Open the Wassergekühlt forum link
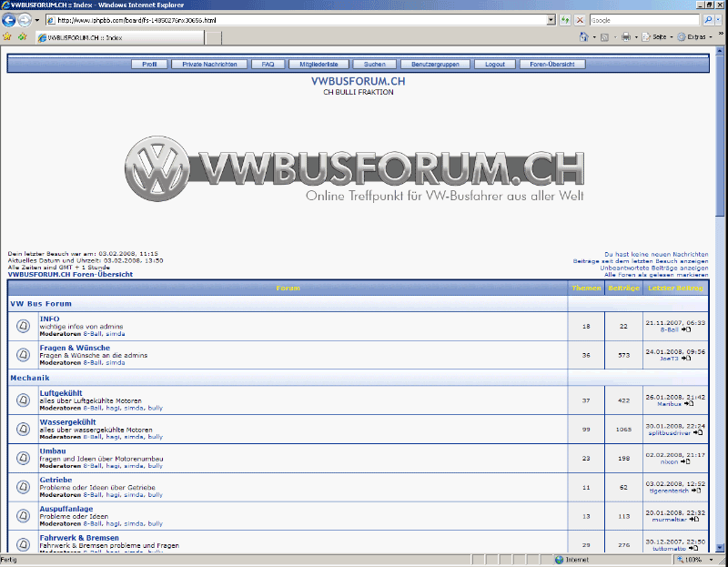This screenshot has height=567, width=728. click(x=67, y=421)
